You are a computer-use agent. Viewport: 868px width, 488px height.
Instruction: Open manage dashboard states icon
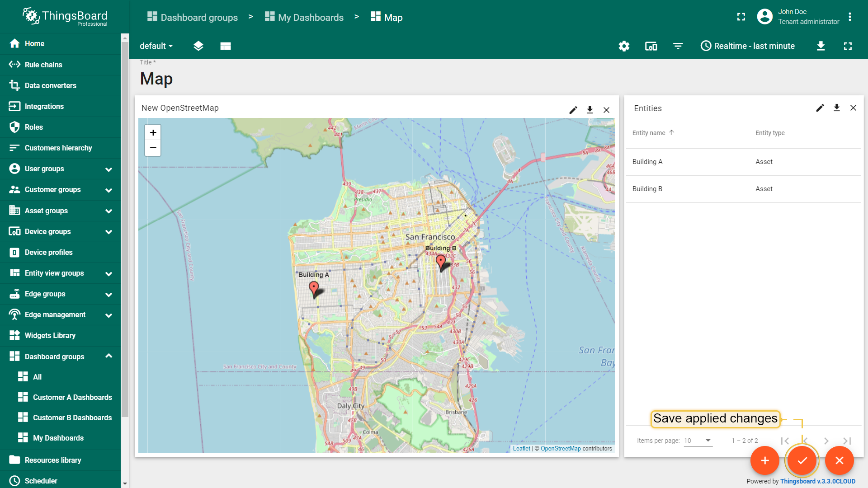(198, 46)
